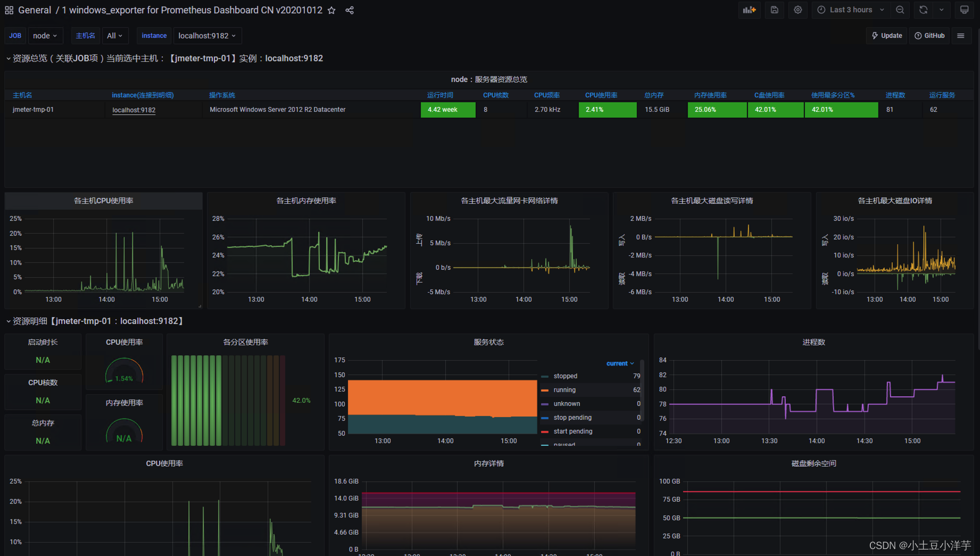980x556 pixels.
Task: Open the 各分区使用率 panel title
Action: 245,342
